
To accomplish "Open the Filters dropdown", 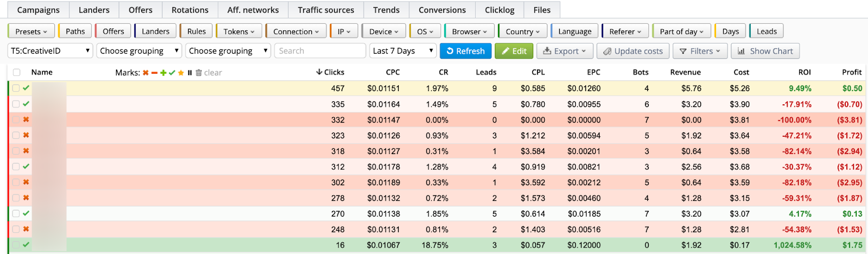I will point(700,51).
